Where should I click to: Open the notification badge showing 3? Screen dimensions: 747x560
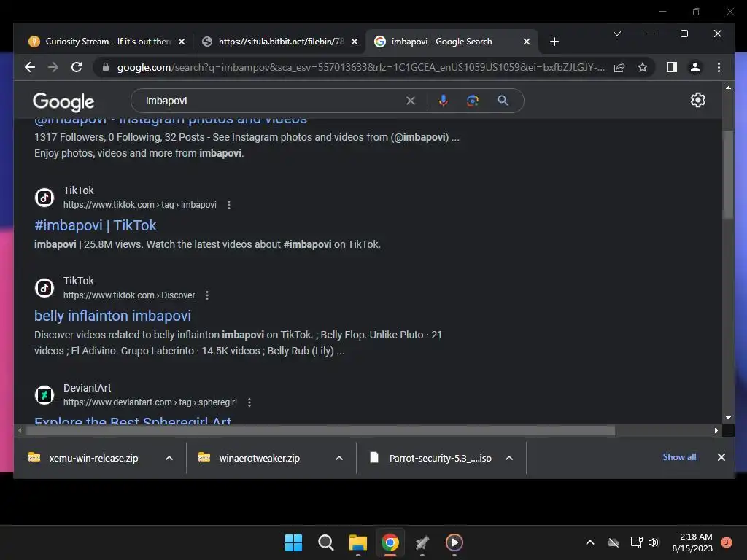click(x=726, y=542)
